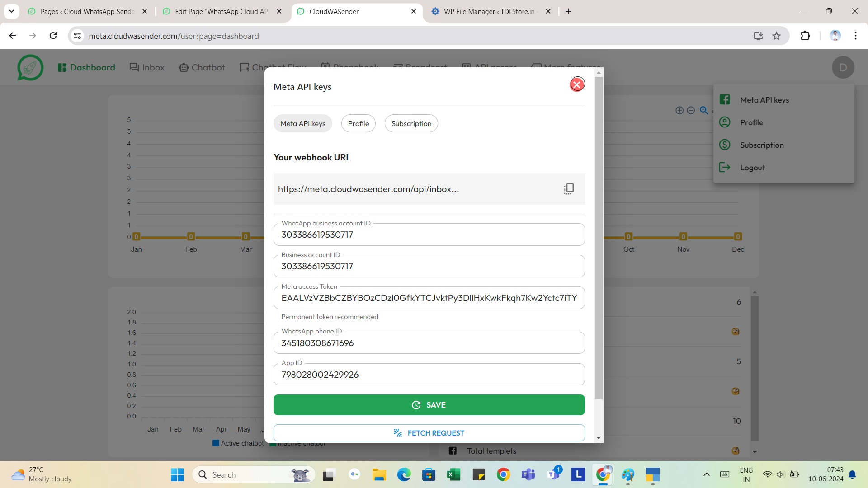Switch to Edit Page WhatsApp Cloud API tab
This screenshot has width=868, height=488.
[x=222, y=11]
